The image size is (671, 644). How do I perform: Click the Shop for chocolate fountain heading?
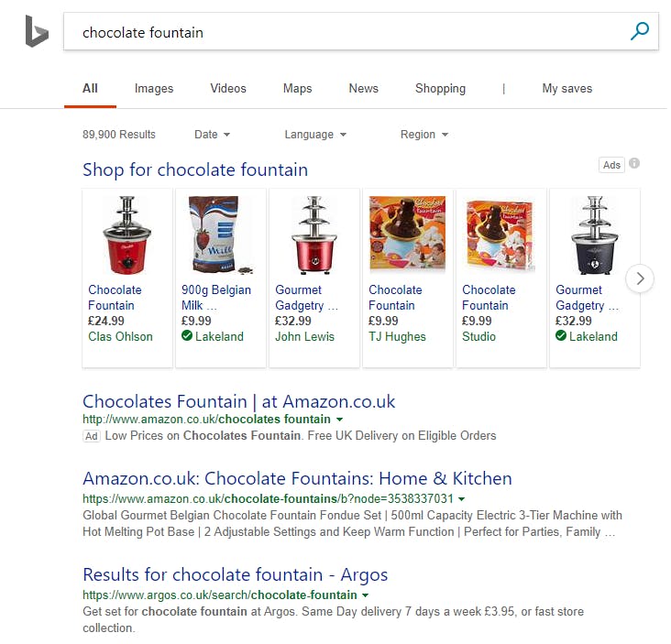click(x=195, y=170)
